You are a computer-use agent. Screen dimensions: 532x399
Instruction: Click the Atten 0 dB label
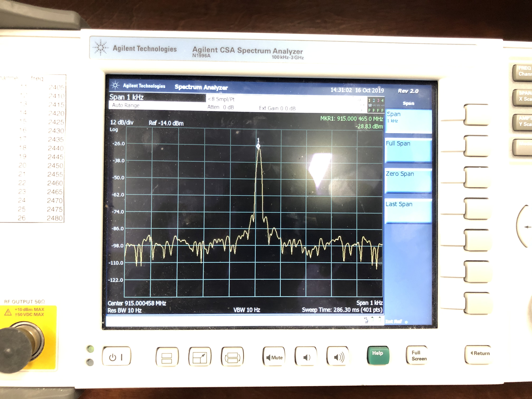click(220, 107)
